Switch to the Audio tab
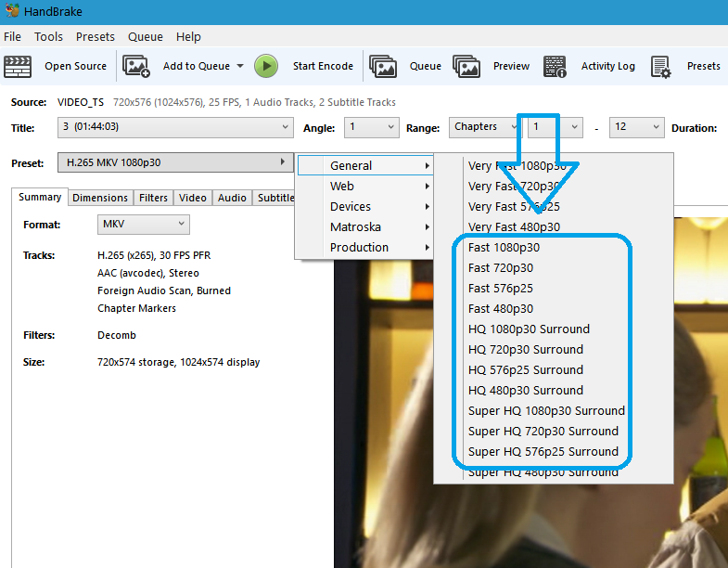Viewport: 728px width, 568px height. pos(232,198)
